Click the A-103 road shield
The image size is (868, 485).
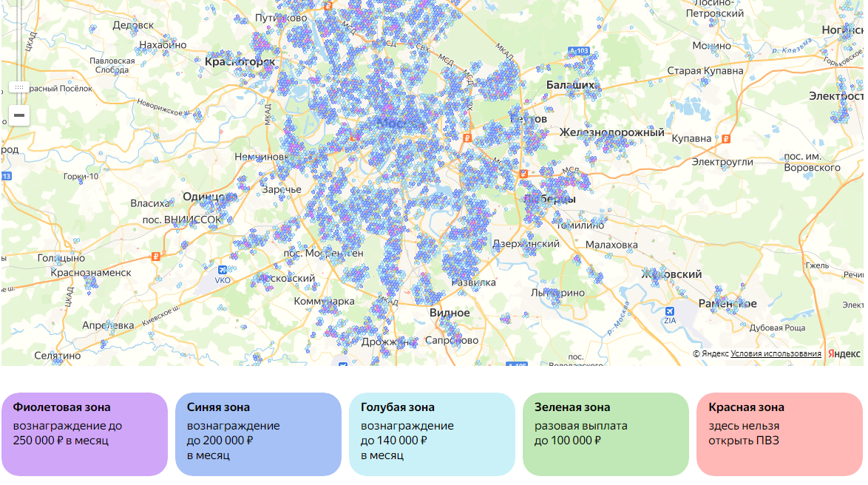point(579,51)
